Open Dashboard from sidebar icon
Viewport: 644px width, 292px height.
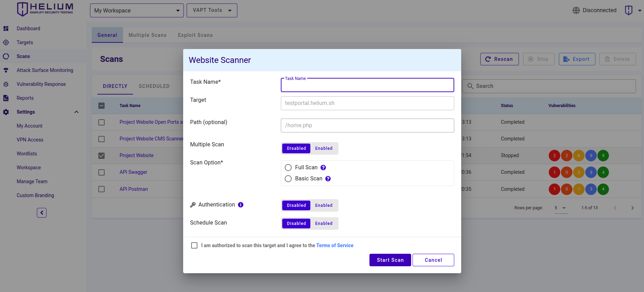pyautogui.click(x=6, y=29)
